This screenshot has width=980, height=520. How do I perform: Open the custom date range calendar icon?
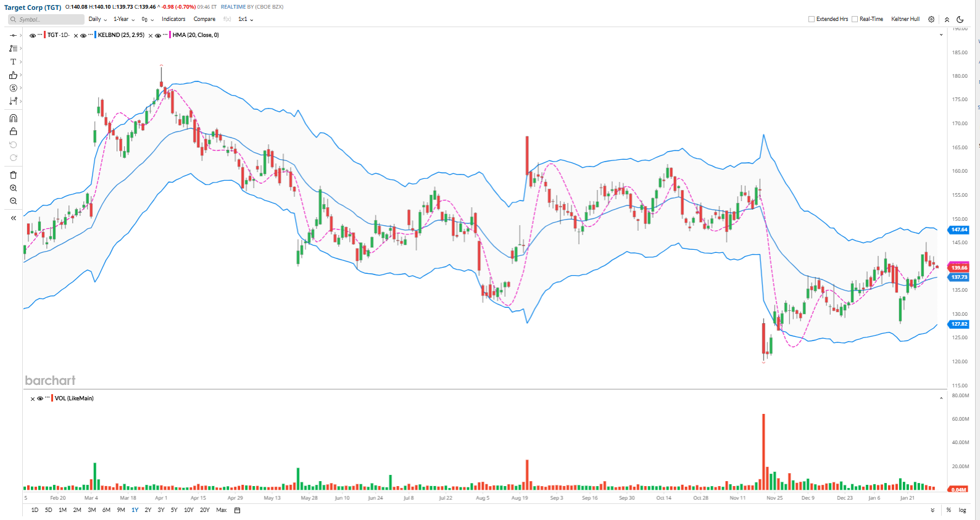pyautogui.click(x=237, y=510)
